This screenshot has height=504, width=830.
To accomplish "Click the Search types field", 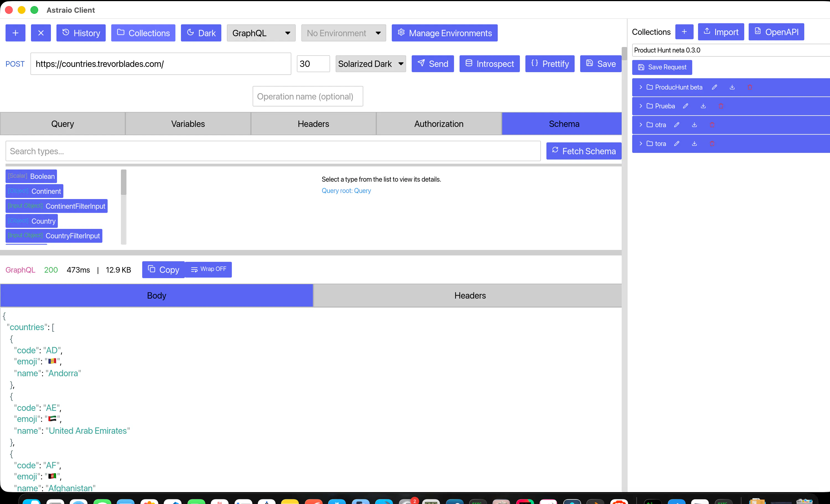I will [x=273, y=151].
